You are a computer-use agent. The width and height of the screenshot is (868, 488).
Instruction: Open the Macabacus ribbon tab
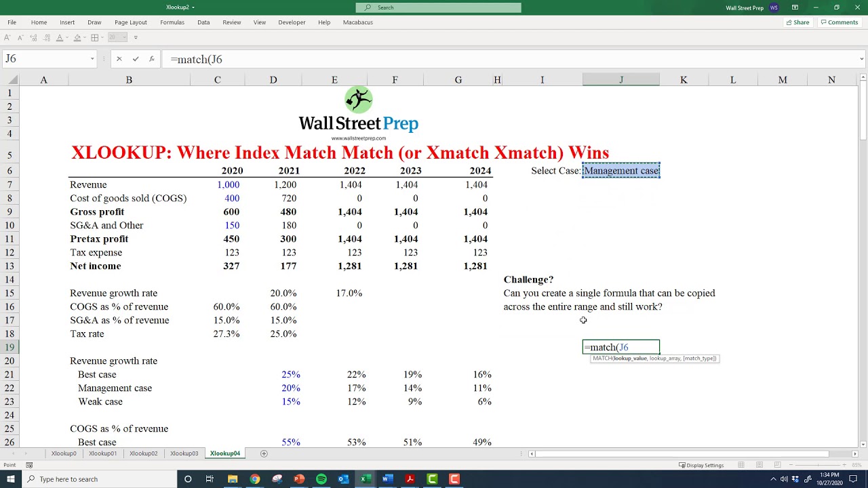pyautogui.click(x=358, y=22)
